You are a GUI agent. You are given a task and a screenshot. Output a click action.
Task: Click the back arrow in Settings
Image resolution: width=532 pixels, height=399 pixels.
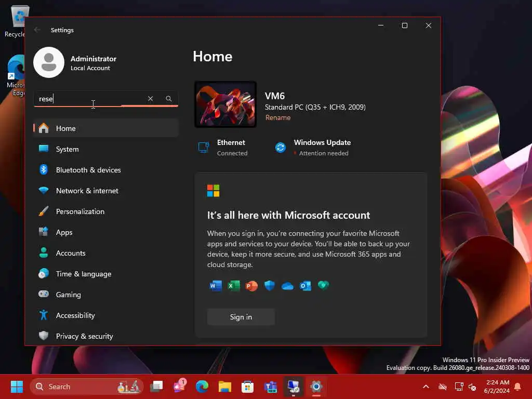click(37, 30)
